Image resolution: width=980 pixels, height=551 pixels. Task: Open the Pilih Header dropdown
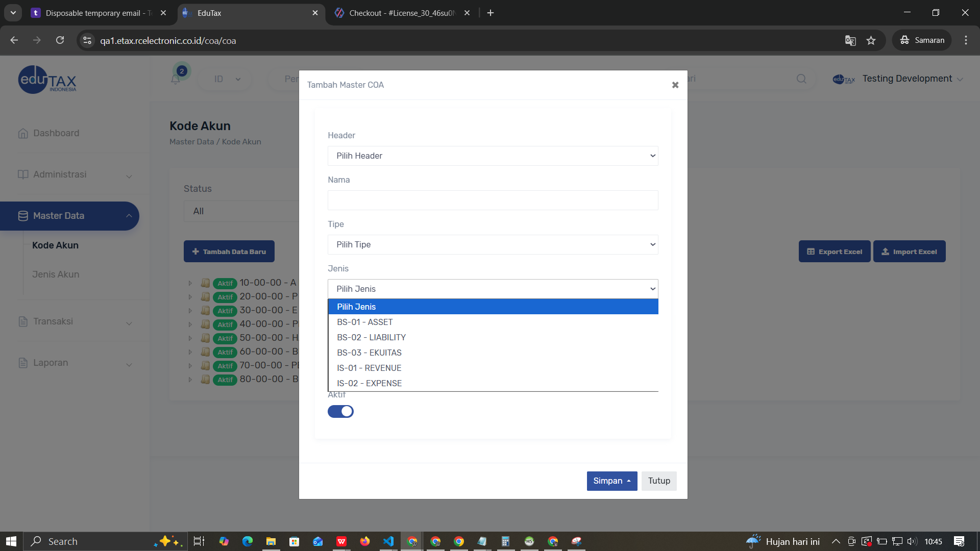[493, 156]
